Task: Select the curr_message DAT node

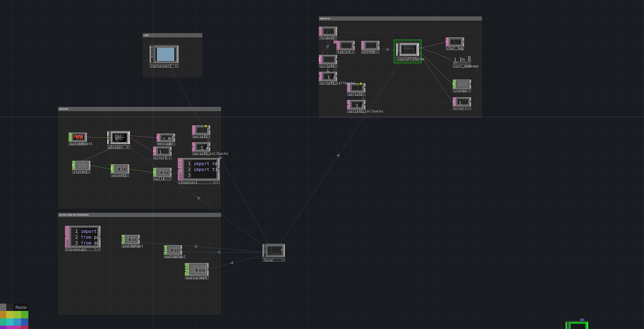Action: (462, 60)
